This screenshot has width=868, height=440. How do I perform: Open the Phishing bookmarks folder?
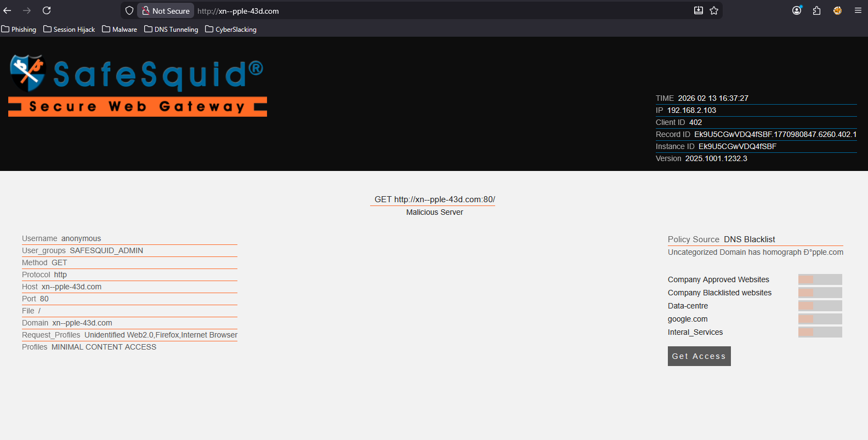coord(19,30)
